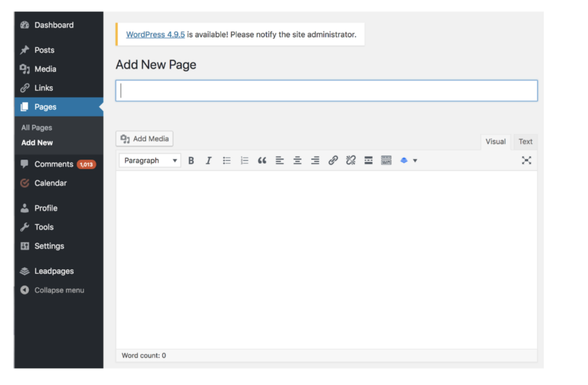The width and height of the screenshot is (588, 385).
Task: Select Add New under Pages
Action: [37, 143]
